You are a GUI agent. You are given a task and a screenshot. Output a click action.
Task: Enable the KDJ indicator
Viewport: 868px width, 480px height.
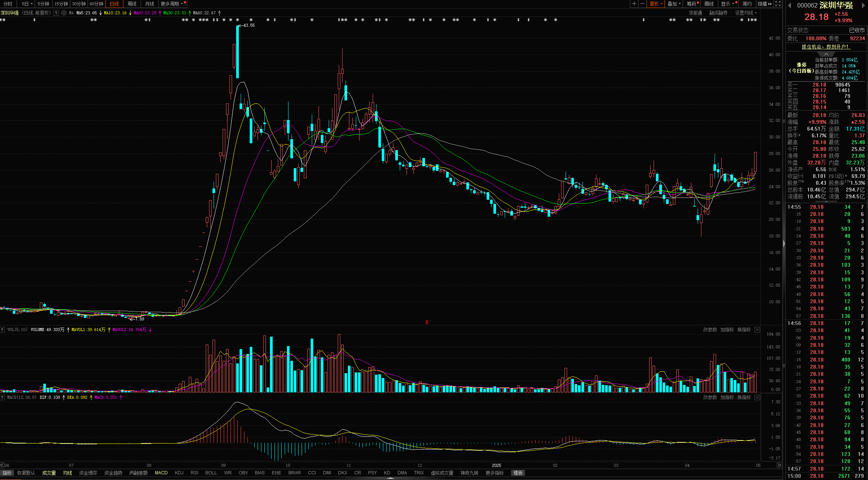[x=179, y=473]
